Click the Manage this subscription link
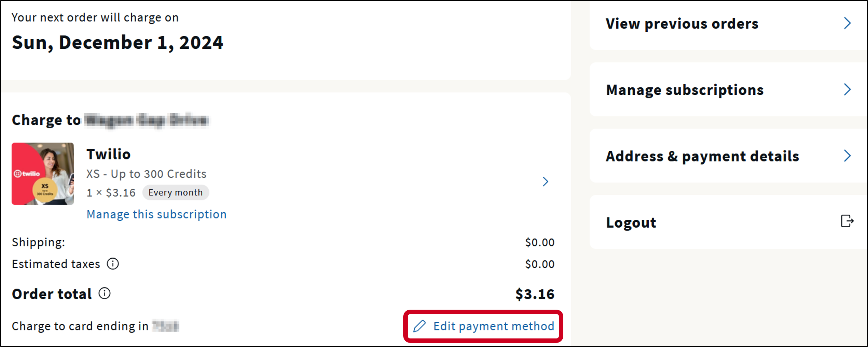868x347 pixels. pos(156,214)
